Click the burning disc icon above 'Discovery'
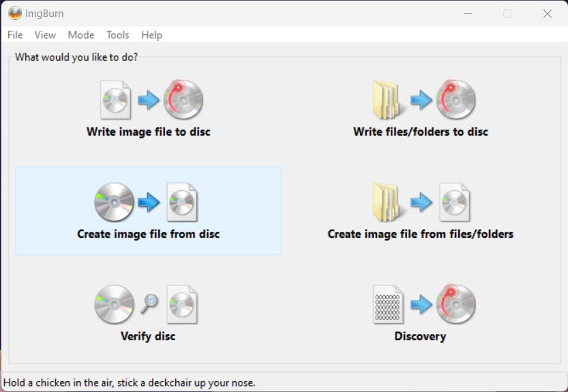The height and width of the screenshot is (392, 568). pyautogui.click(x=455, y=303)
